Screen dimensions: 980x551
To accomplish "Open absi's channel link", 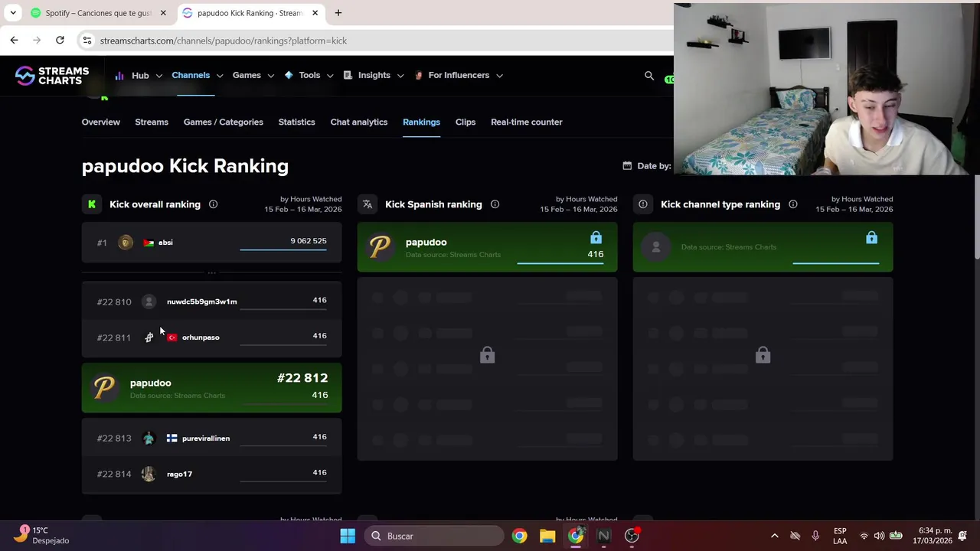I will (165, 243).
